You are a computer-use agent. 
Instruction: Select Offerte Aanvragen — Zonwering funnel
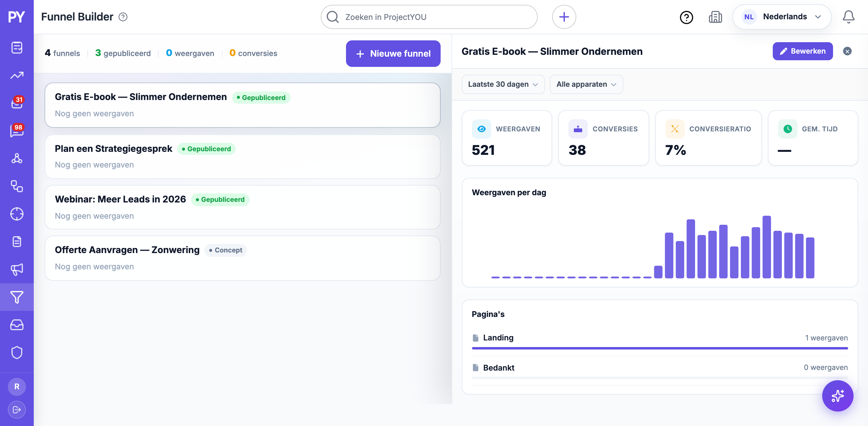point(242,258)
